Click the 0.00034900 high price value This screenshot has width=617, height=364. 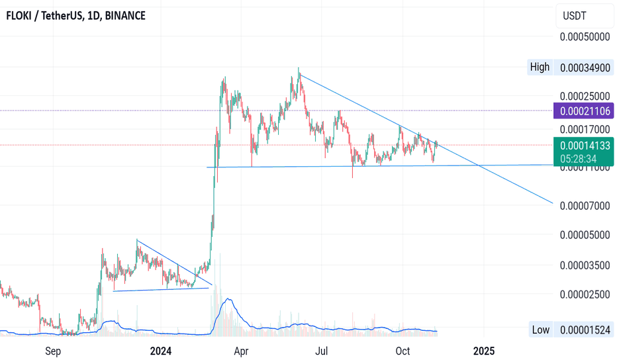click(583, 68)
